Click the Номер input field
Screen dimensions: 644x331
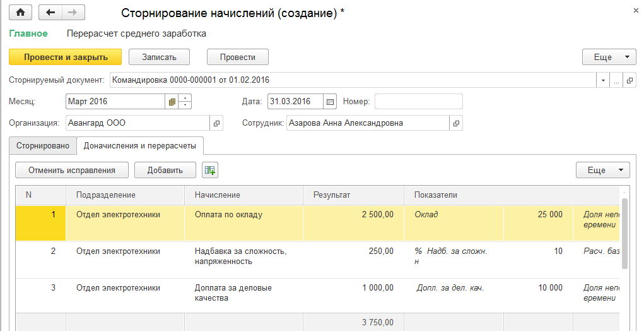(418, 102)
